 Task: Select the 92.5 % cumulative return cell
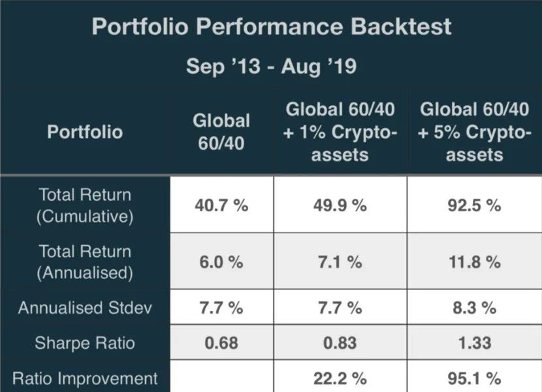pos(475,206)
